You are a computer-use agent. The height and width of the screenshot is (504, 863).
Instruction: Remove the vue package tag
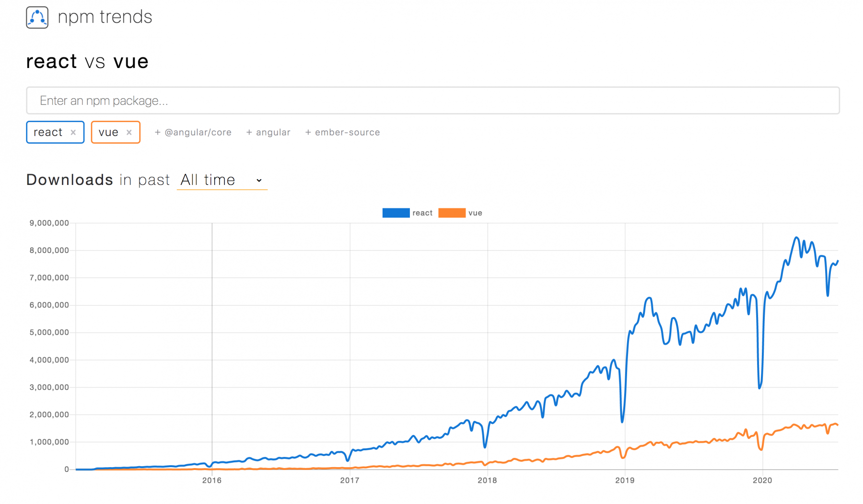[129, 133]
